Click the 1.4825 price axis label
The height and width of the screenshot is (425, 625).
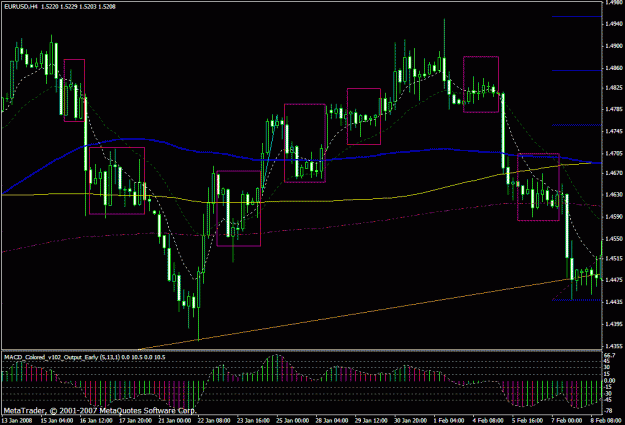614,87
